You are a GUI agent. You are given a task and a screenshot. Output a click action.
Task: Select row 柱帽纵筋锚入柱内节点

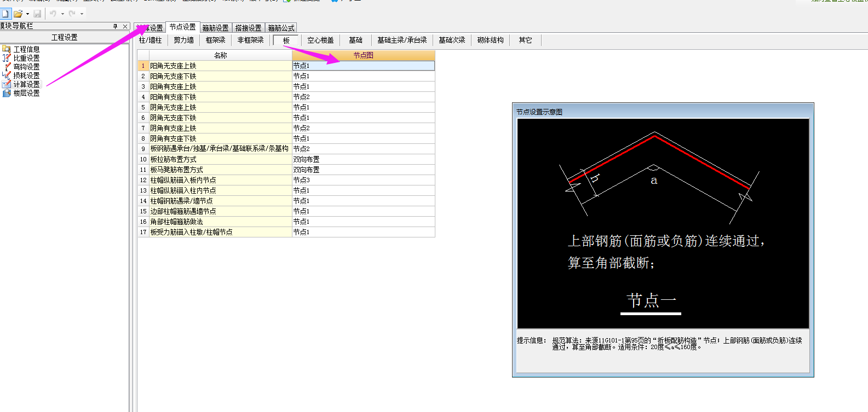[286, 190]
